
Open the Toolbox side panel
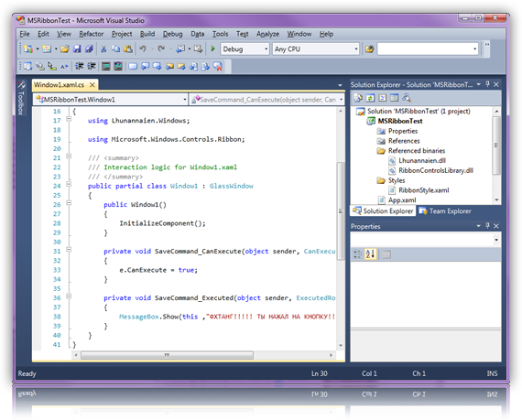(21, 99)
